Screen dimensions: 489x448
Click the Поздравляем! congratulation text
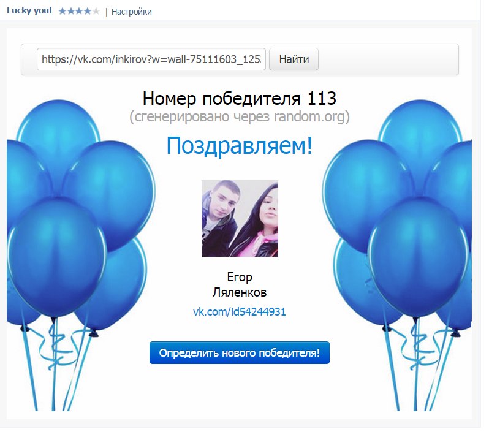240,145
